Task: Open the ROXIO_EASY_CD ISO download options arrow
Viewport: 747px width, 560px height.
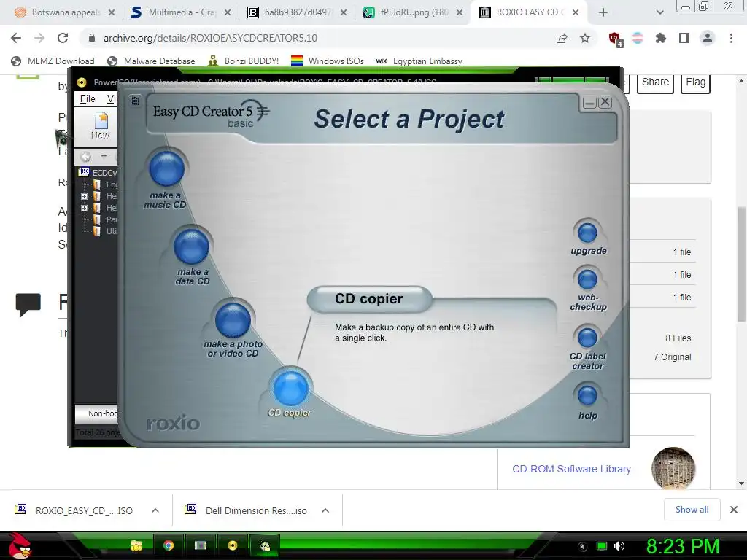Action: (x=155, y=510)
